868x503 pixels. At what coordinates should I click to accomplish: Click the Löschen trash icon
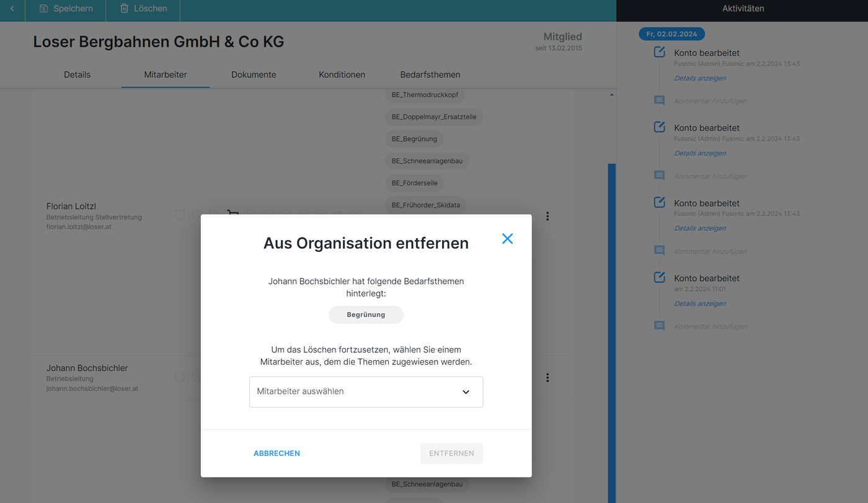point(125,9)
